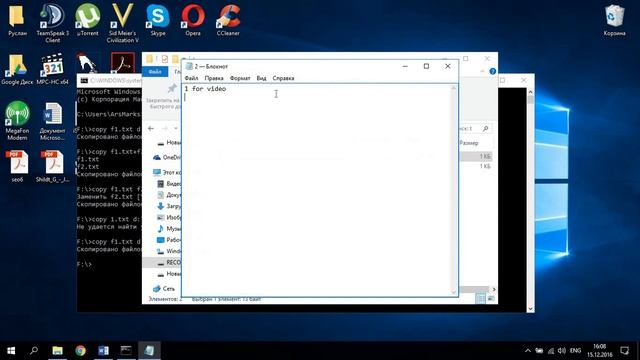Viewport: 640px width, 360px height.
Task: Open the Файл menu in Notepad
Action: [191, 78]
